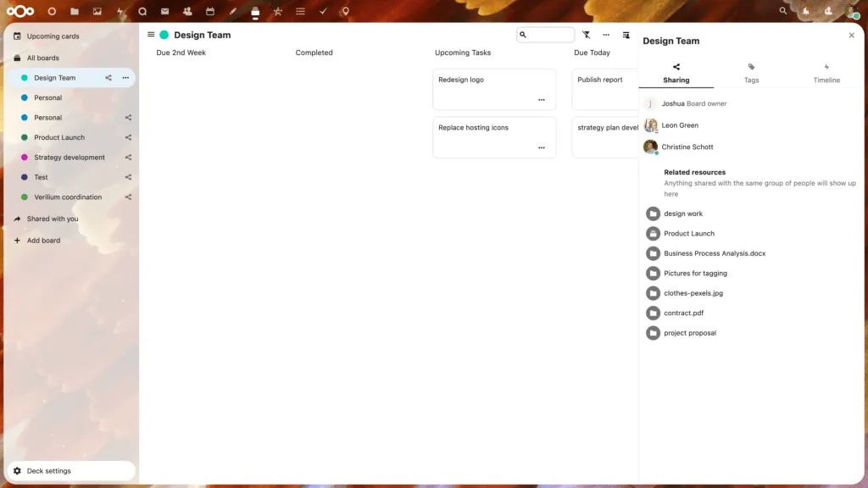Open the Calendar app icon
The width and height of the screenshot is (868, 488).
pyautogui.click(x=210, y=11)
